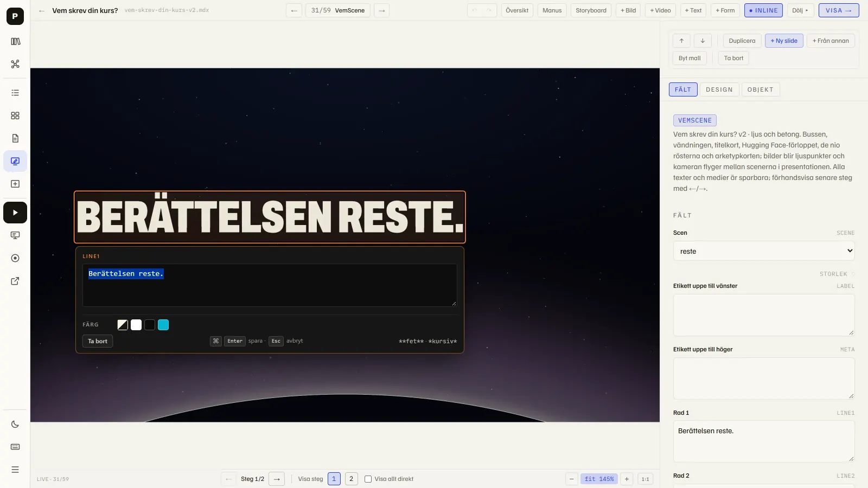Go to next slide arrow in top bar
Viewport: 868px width, 488px height.
coord(382,10)
